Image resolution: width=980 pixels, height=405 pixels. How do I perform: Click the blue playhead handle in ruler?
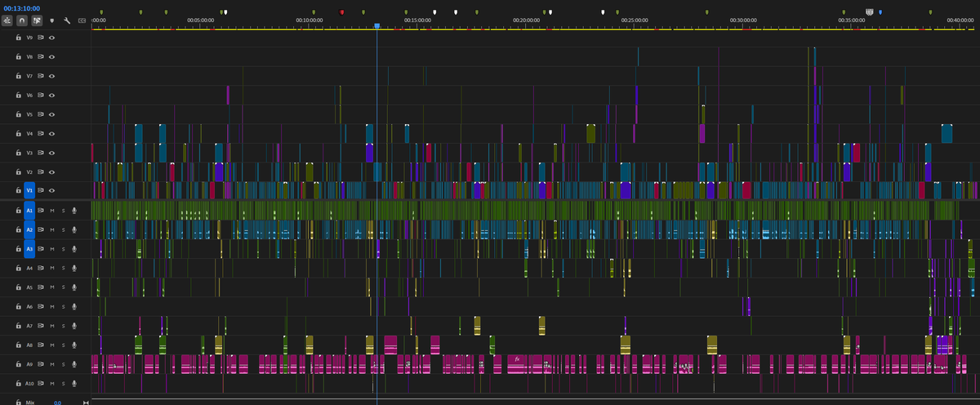(x=376, y=26)
